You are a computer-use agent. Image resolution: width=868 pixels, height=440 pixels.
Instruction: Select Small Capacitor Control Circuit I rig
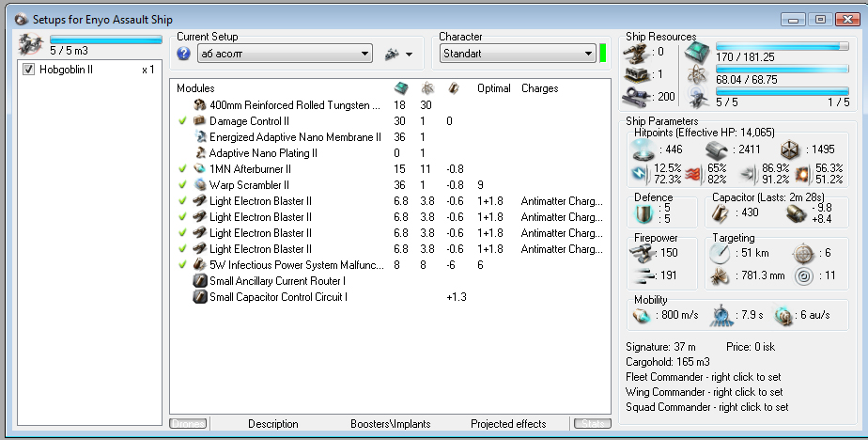click(x=390, y=298)
